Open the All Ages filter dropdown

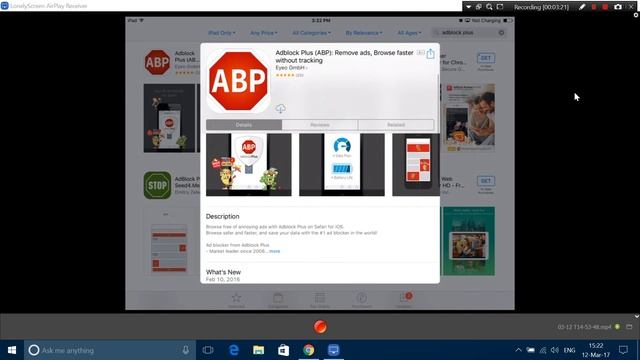409,33
